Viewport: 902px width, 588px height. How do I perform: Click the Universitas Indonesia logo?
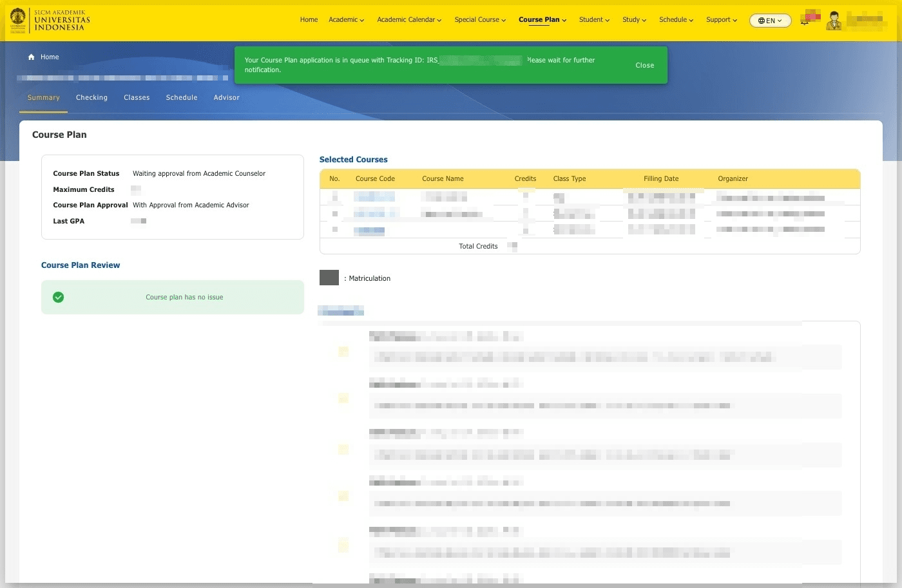tap(50, 20)
